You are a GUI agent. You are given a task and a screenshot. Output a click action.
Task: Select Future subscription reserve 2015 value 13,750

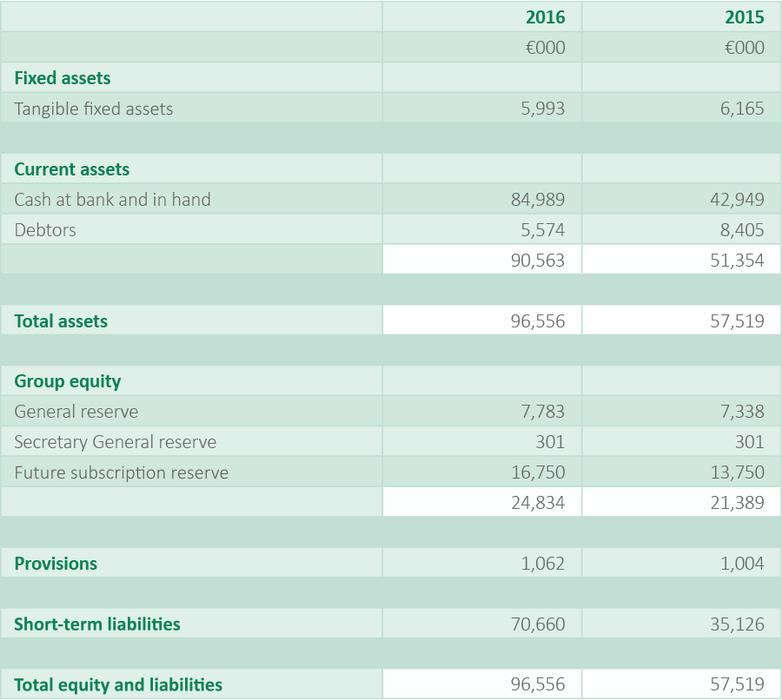tap(738, 472)
